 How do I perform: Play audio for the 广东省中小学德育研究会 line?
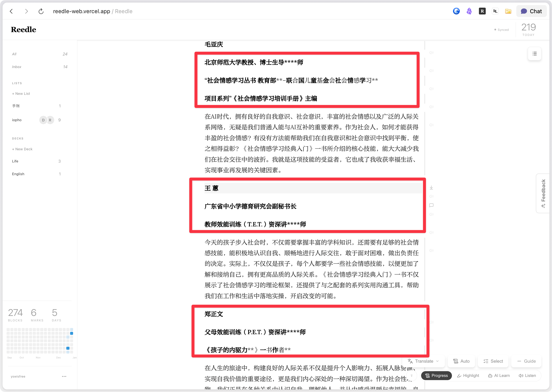coord(431,214)
